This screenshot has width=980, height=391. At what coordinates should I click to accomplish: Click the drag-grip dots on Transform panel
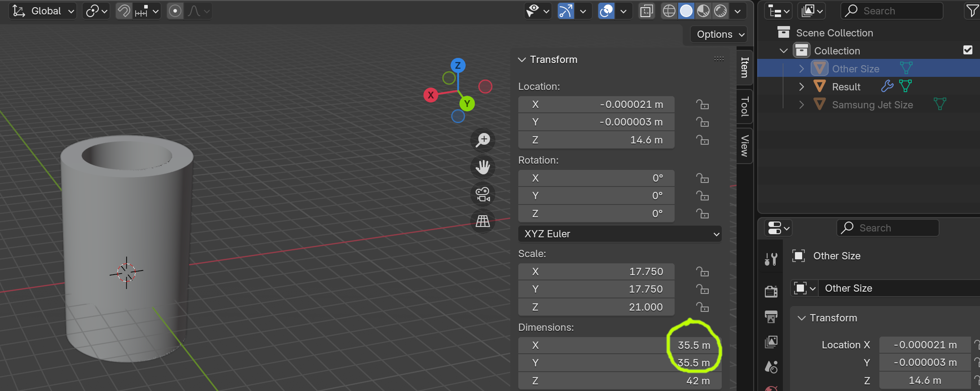point(719,59)
